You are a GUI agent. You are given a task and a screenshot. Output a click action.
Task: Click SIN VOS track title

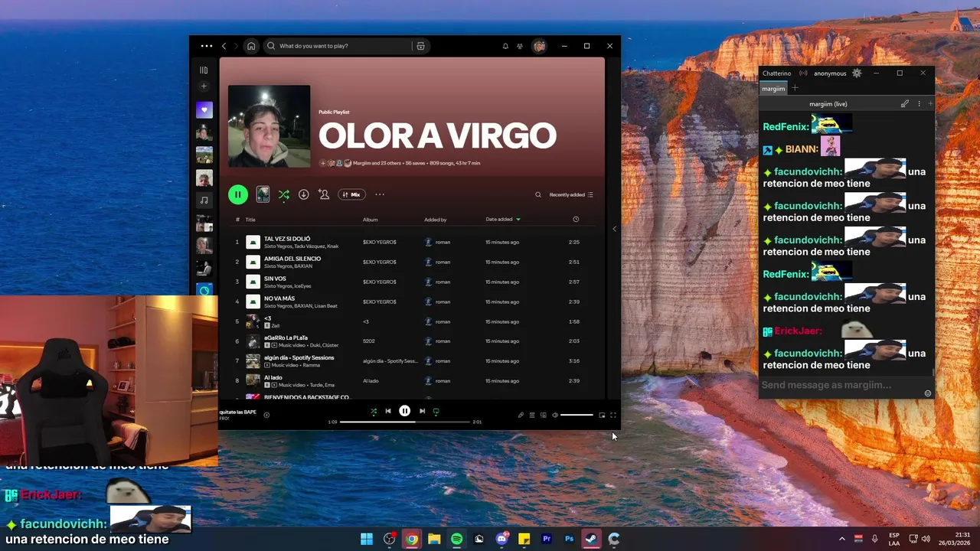click(275, 279)
